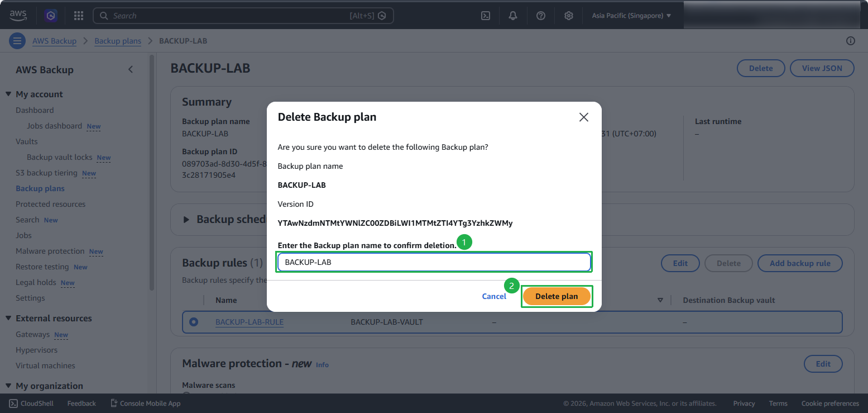This screenshot has height=413, width=868.
Task: Open Hypervisors in sidebar
Action: point(36,350)
